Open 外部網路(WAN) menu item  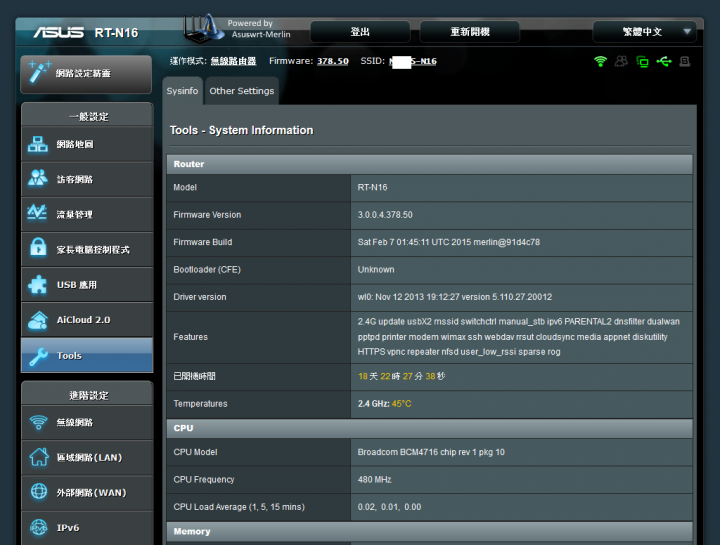tap(87, 493)
